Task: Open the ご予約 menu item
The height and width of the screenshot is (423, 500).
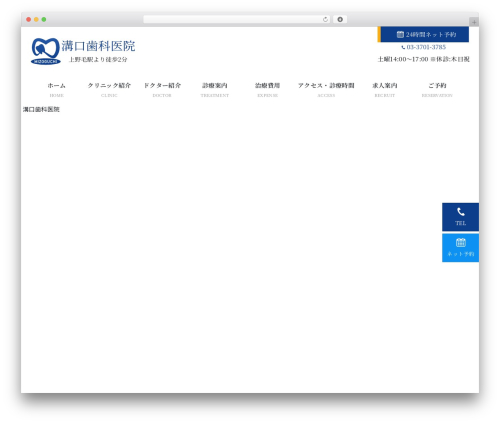Action: coord(437,90)
